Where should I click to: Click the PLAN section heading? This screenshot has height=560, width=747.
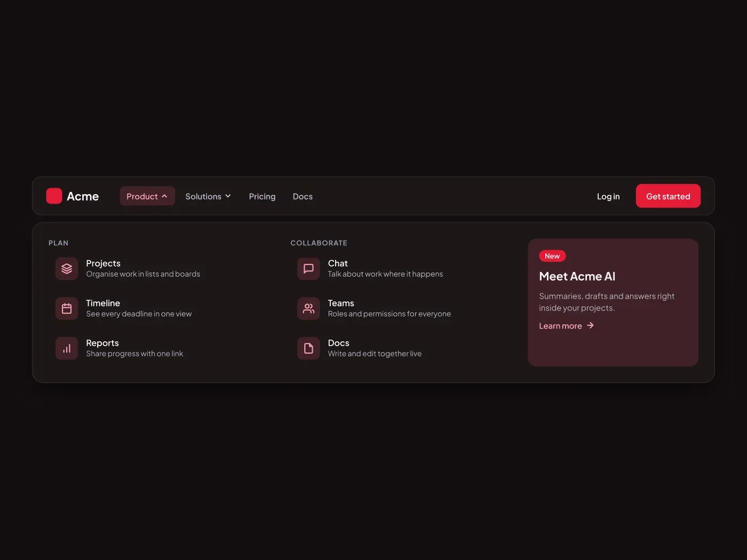tap(58, 243)
